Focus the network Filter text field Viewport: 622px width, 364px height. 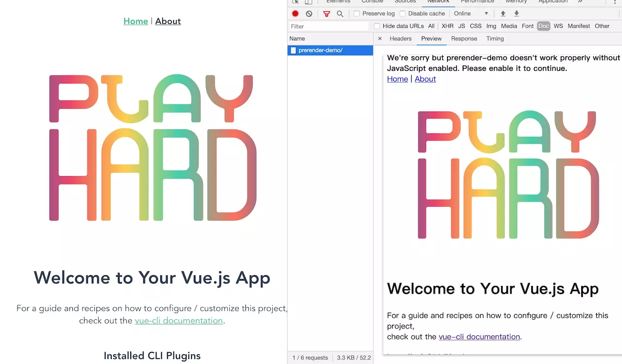click(x=330, y=26)
